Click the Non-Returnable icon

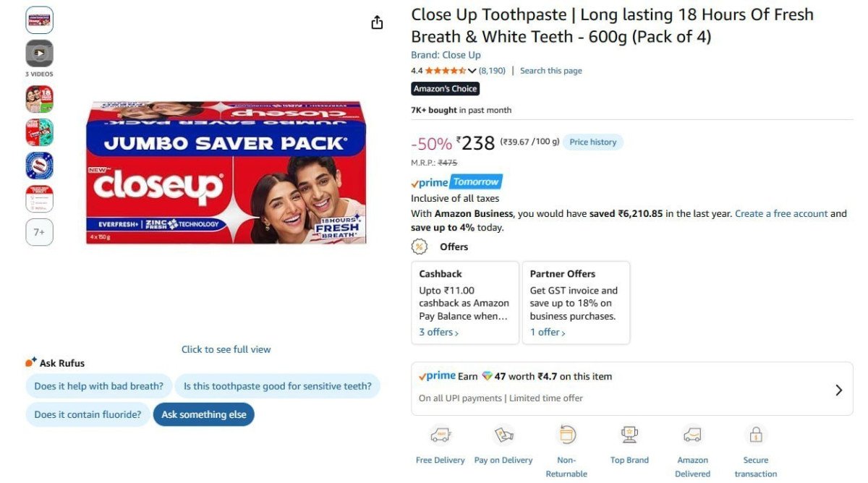pyautogui.click(x=566, y=434)
